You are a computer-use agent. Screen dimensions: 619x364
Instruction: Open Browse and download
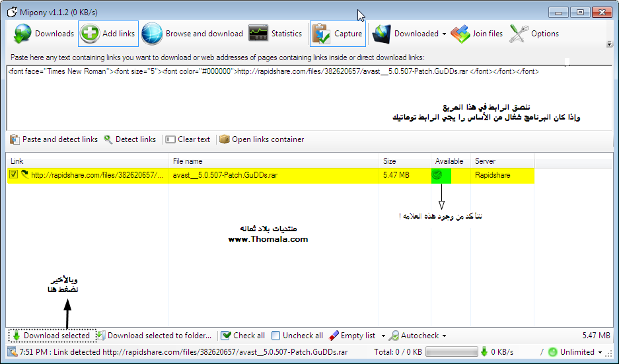point(192,34)
